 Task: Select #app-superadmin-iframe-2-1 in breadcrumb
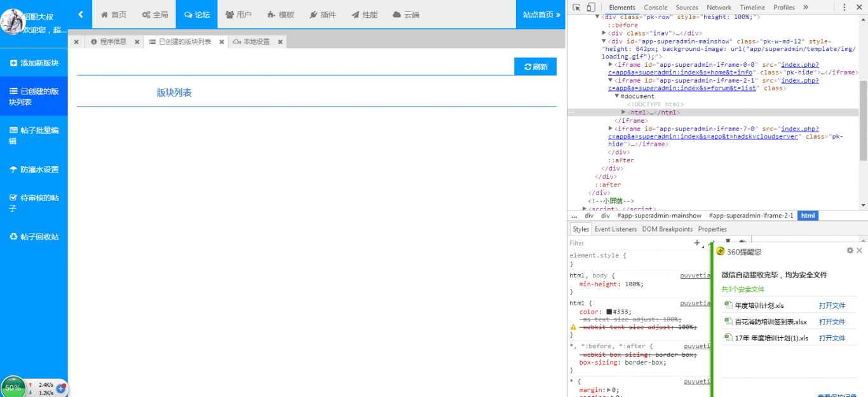click(x=750, y=216)
